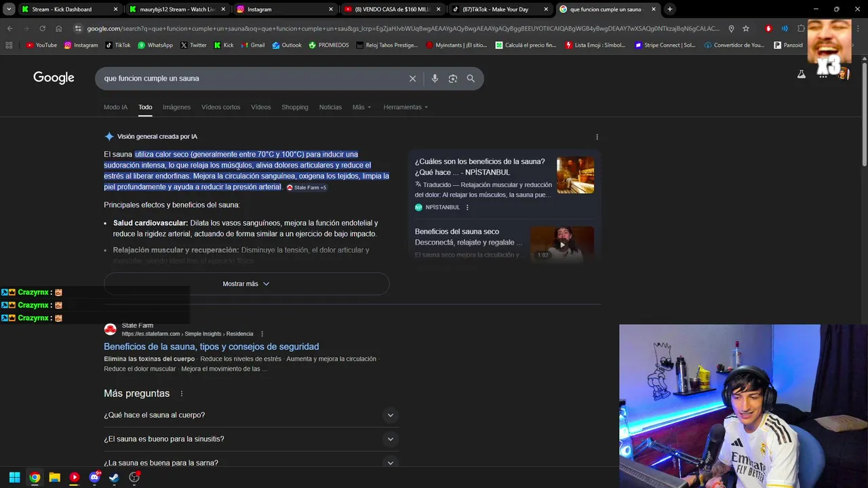Viewport: 868px width, 488px height.
Task: Open Discord from the taskbar
Action: pos(94,477)
